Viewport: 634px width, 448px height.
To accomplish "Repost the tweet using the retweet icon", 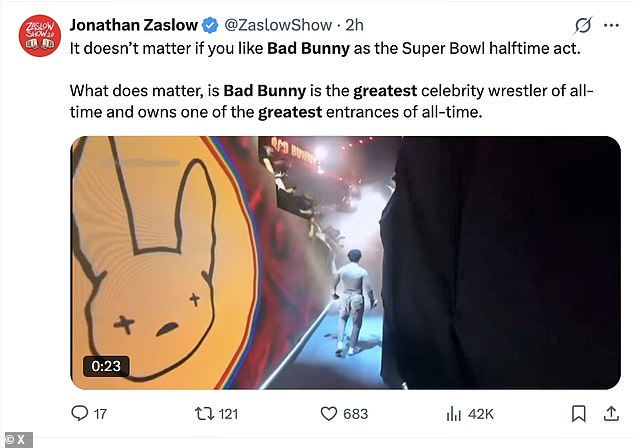I will click(x=201, y=413).
